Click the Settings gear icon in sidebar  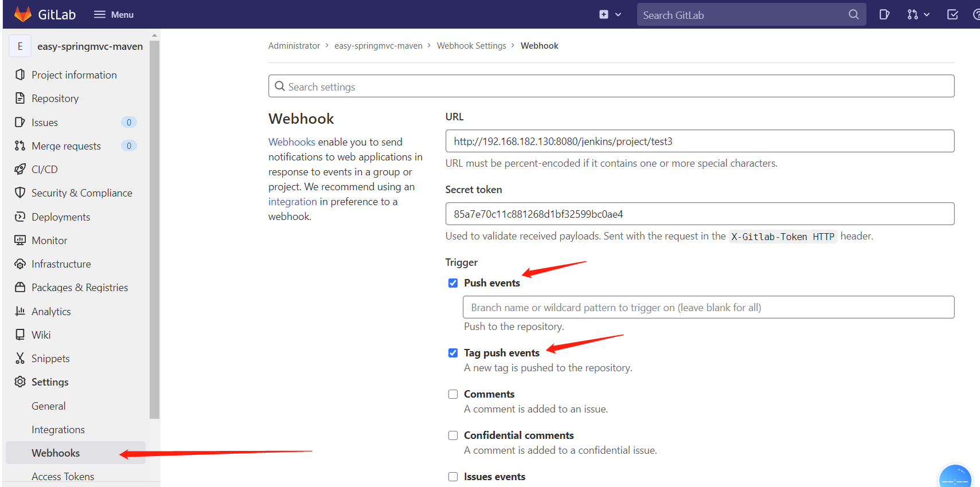point(20,382)
